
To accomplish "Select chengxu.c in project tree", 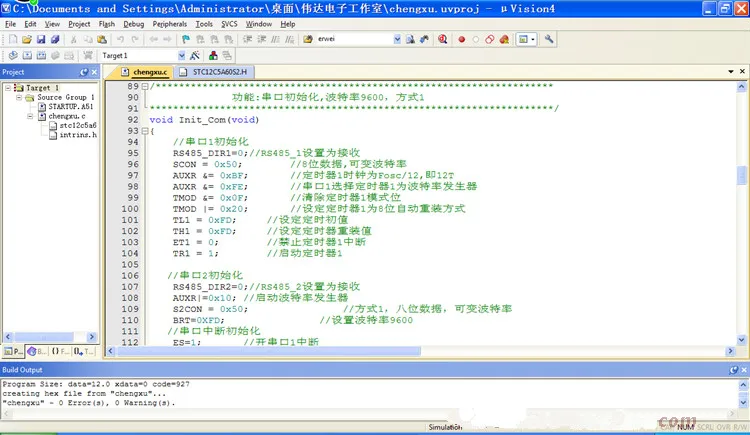I will (x=66, y=116).
